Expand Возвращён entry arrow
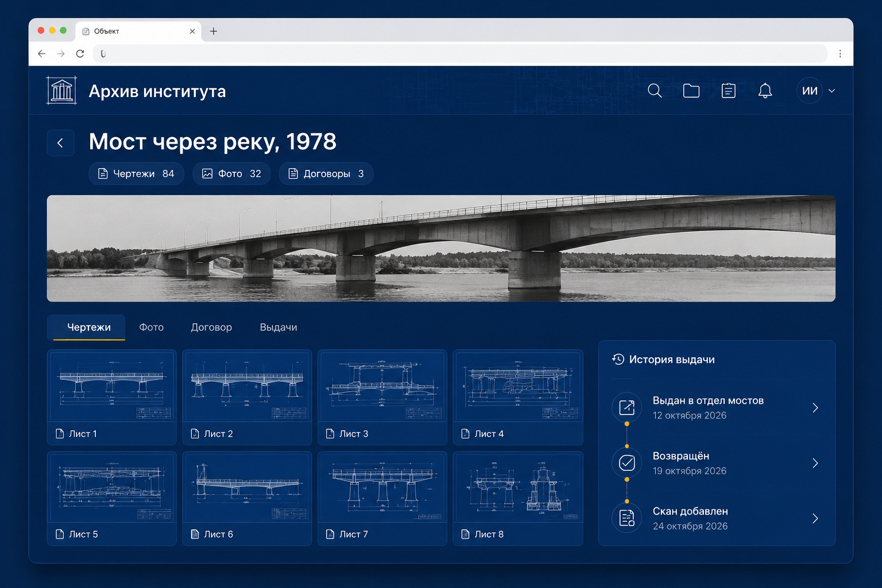 pyautogui.click(x=815, y=463)
